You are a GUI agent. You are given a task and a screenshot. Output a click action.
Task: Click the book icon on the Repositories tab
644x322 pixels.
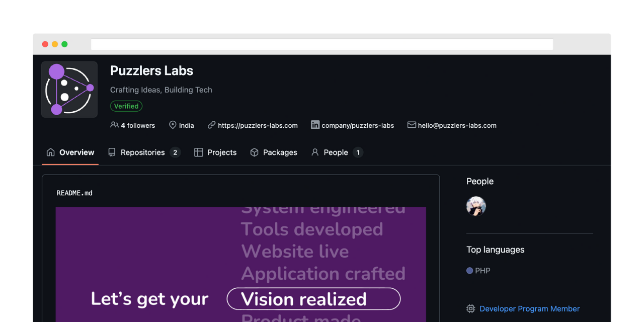click(x=111, y=152)
